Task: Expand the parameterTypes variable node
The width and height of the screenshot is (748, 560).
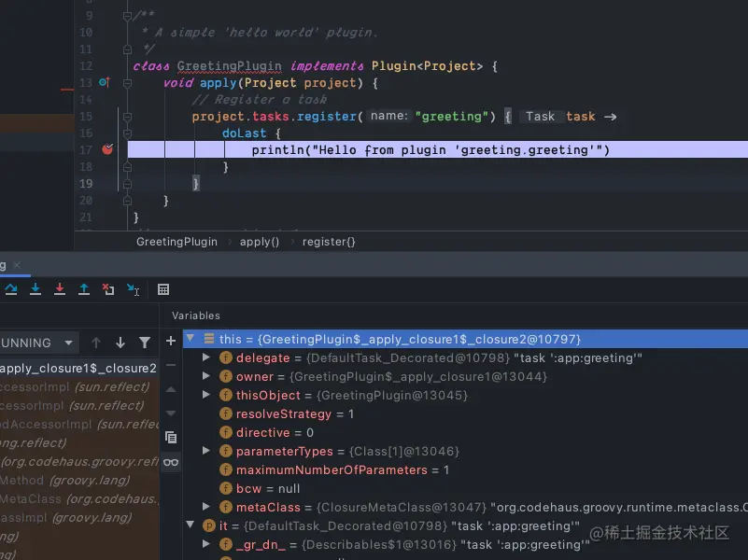Action: (206, 451)
